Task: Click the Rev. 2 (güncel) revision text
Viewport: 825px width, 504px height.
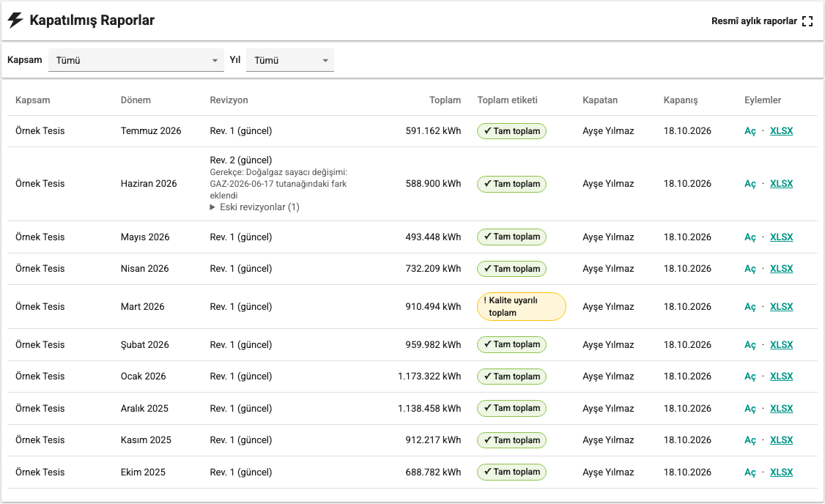Action: coord(241,160)
